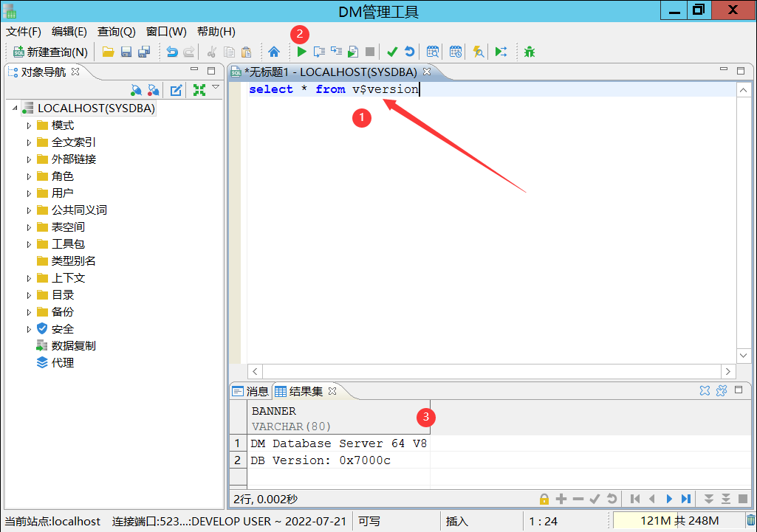Viewport: 757px width, 532px height.
Task: Expand the 全文索引 folder
Action: pos(29,142)
